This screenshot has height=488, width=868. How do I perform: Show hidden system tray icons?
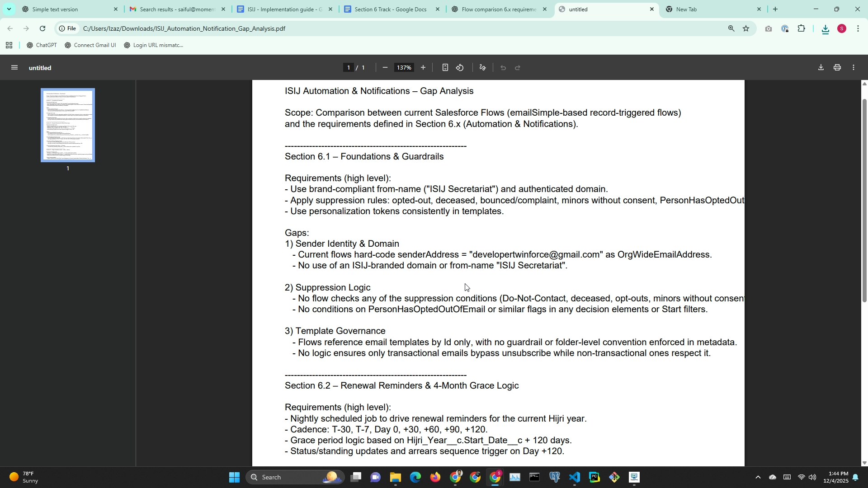click(x=758, y=477)
